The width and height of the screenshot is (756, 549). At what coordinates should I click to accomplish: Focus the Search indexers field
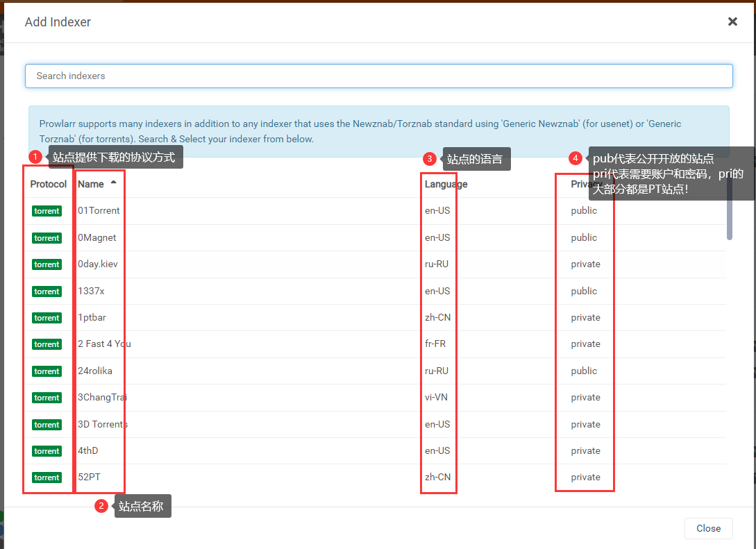(x=378, y=76)
